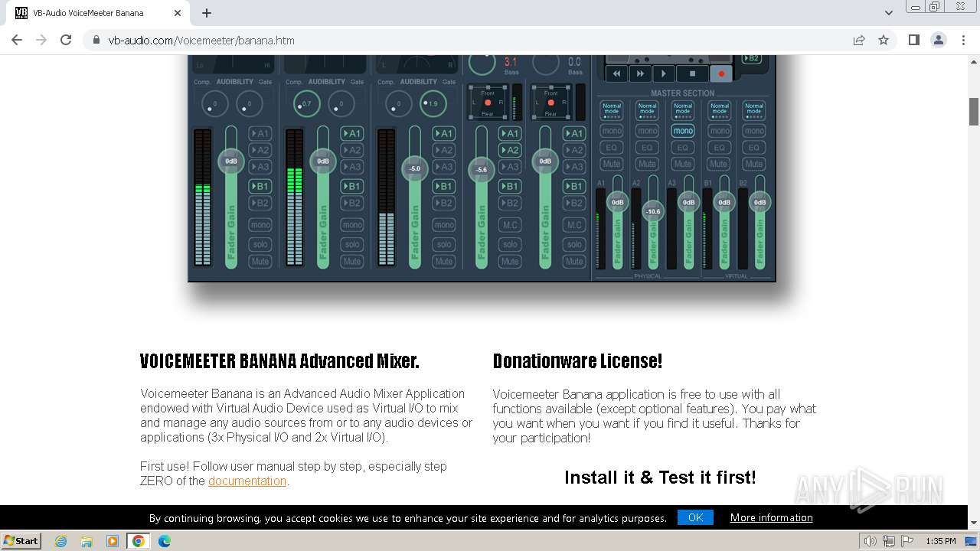The height and width of the screenshot is (551, 980).
Task: Open the system tray volume icon
Action: click(x=871, y=541)
